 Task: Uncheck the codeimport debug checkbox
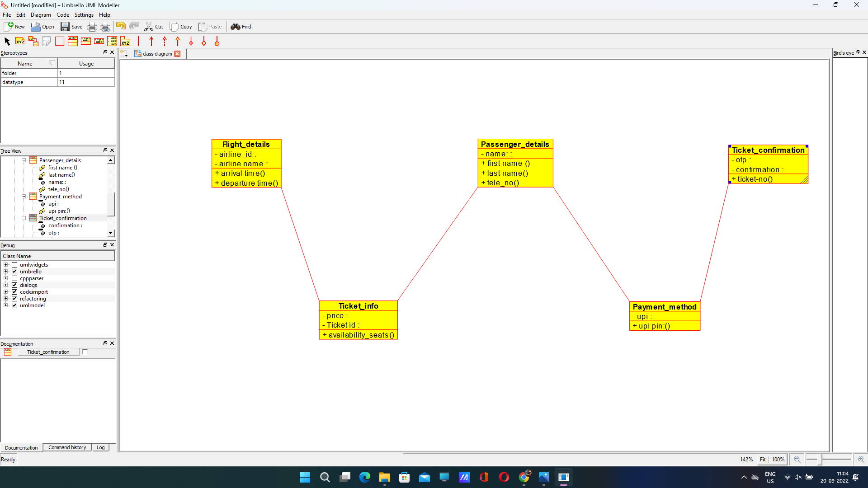click(x=14, y=292)
